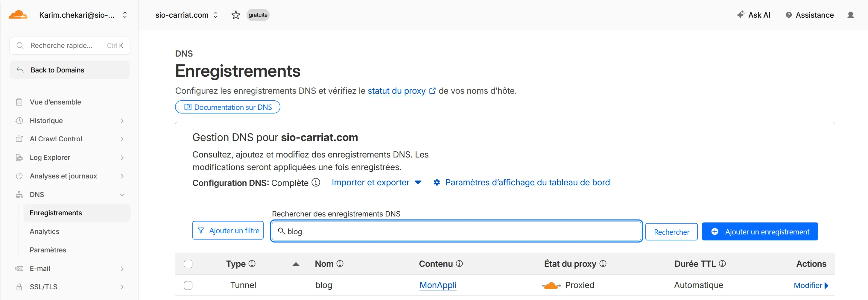Check the select-all records checkbox
Viewport: 868px width, 300px height.
click(188, 264)
